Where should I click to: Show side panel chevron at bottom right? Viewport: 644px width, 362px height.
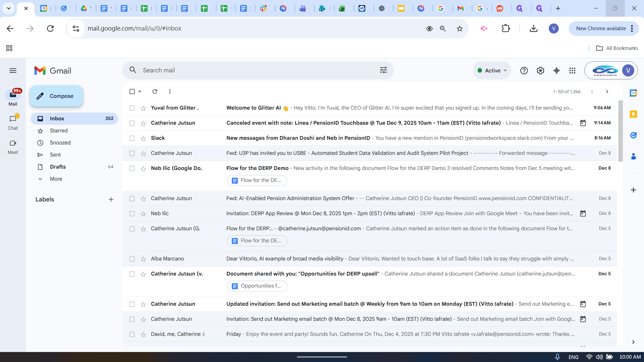pos(633,342)
